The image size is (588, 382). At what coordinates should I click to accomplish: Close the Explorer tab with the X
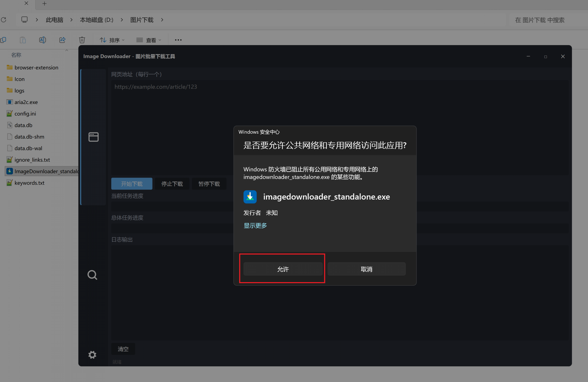pyautogui.click(x=26, y=3)
